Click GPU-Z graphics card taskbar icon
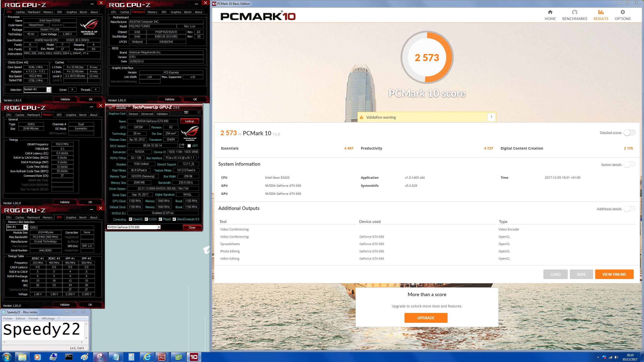644x362 pixels. [x=178, y=357]
